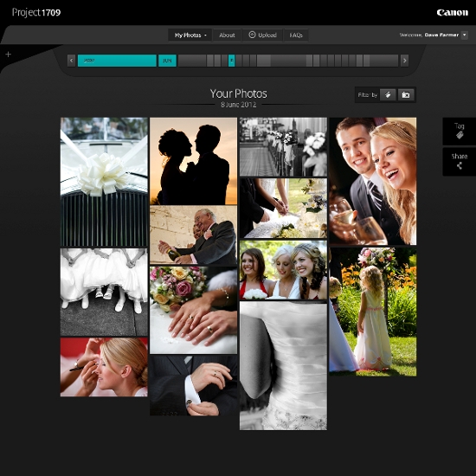The height and width of the screenshot is (476, 476).
Task: Open the Upload page
Action: [262, 35]
